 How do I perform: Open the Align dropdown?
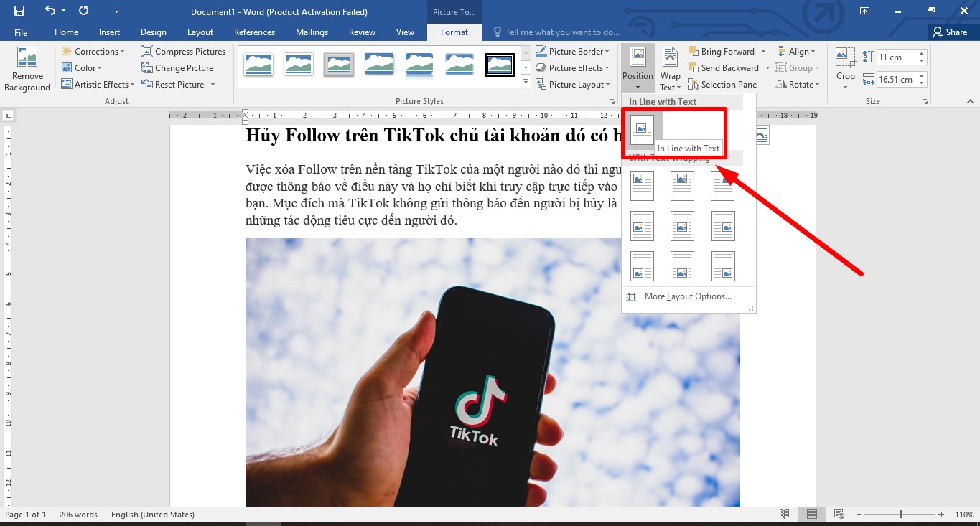(796, 52)
